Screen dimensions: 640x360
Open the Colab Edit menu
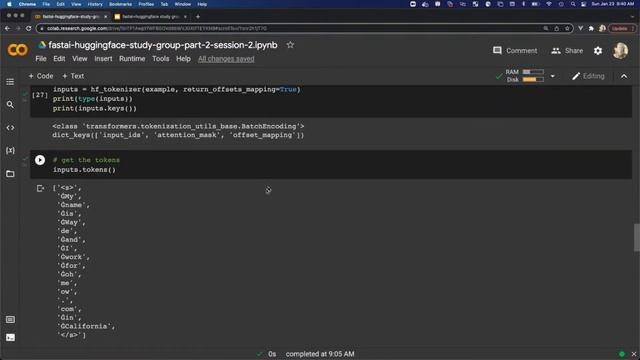coord(59,59)
